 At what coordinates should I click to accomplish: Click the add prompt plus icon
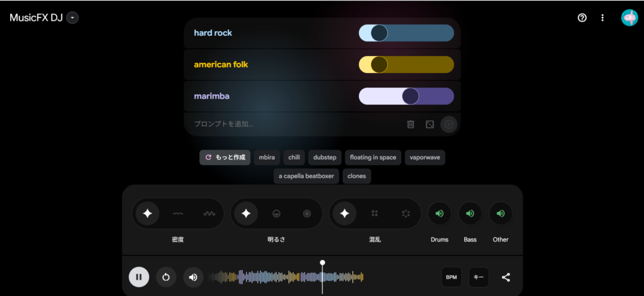point(448,124)
